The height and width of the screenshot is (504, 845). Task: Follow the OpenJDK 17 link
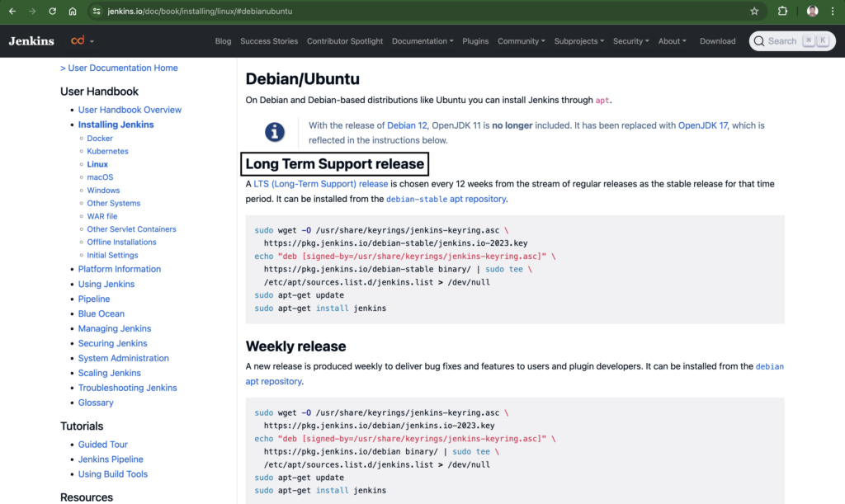click(703, 125)
